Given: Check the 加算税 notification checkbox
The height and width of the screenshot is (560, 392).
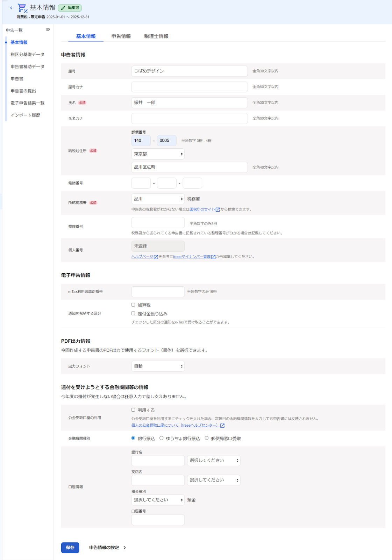Looking at the screenshot, I should (x=133, y=305).
